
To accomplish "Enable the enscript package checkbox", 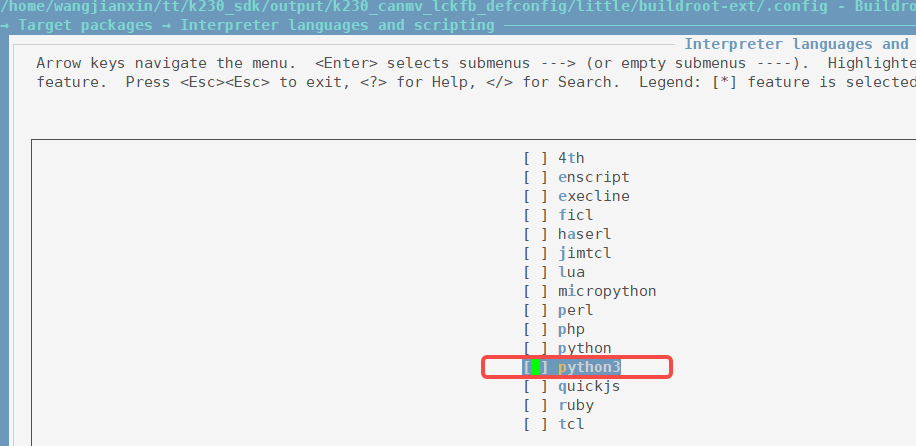I will (535, 177).
